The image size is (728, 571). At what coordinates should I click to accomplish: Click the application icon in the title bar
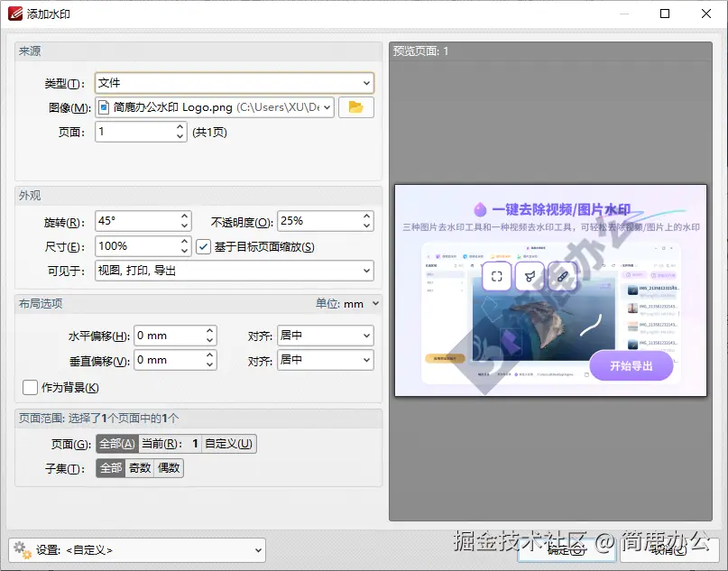[15, 13]
